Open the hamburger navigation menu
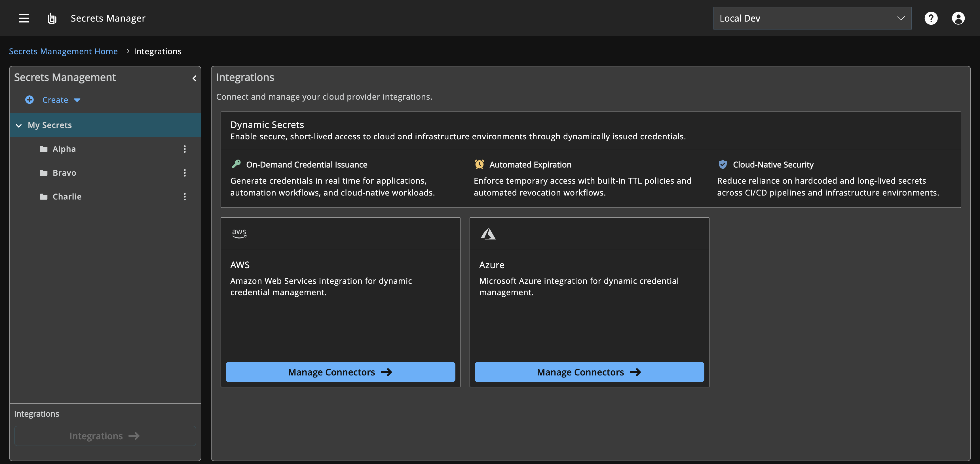980x464 pixels. [x=24, y=18]
